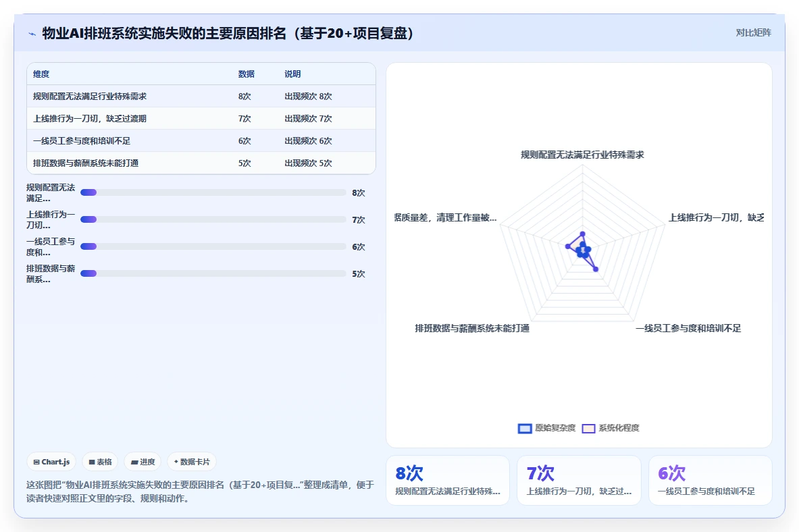This screenshot has height=532, width=799.
Task: Click the 维度 column header
Action: [x=41, y=74]
